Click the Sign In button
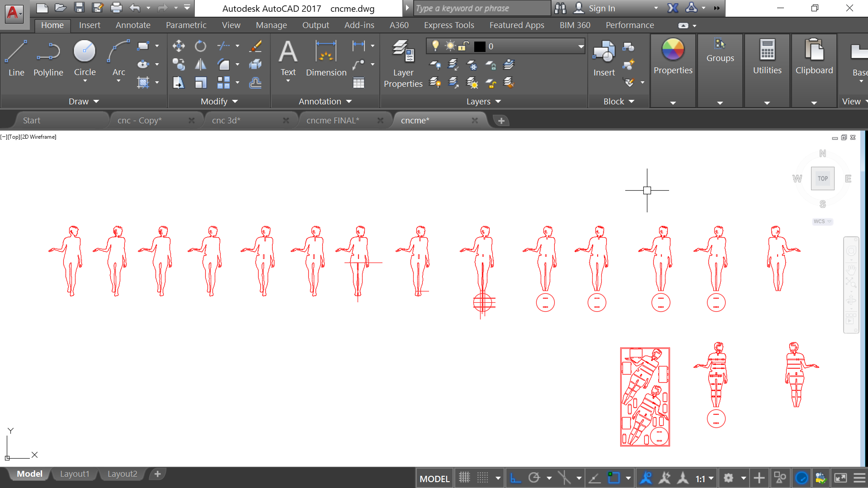868x488 pixels. pos(601,8)
